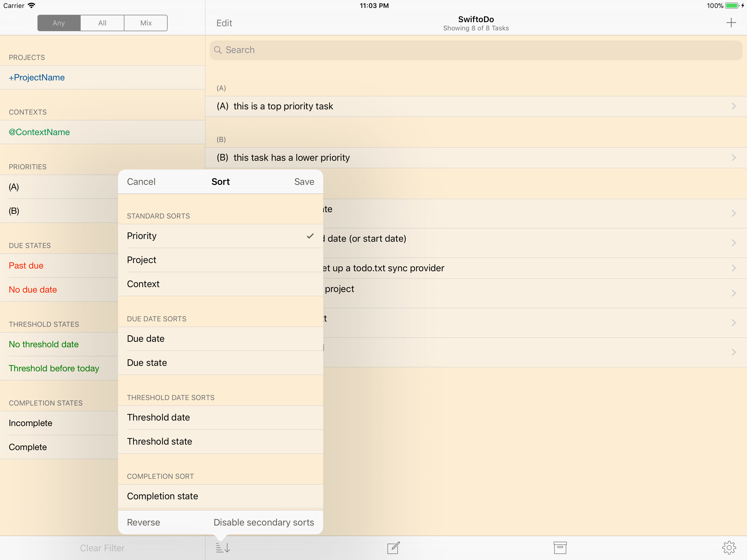
Task: Choose Threshold date sort
Action: [x=221, y=417]
